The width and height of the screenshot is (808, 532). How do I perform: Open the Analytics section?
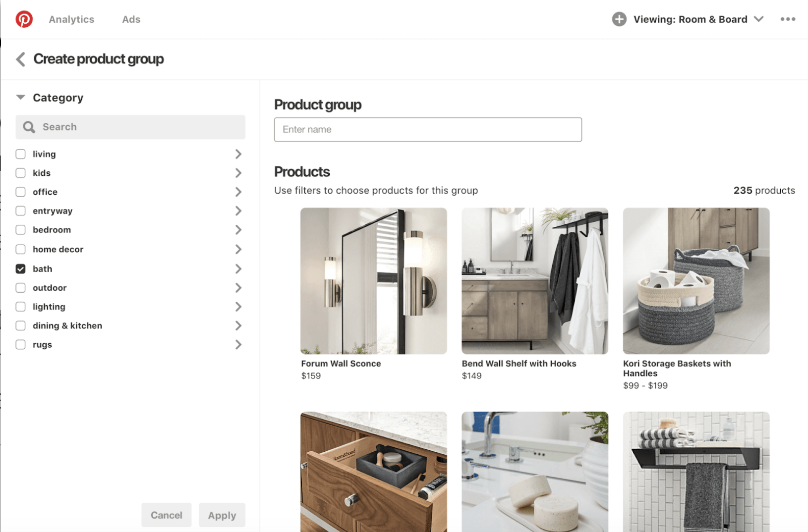(x=71, y=19)
